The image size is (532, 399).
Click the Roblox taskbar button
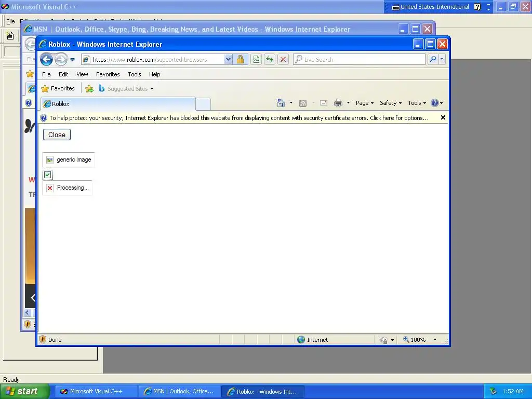tap(263, 392)
